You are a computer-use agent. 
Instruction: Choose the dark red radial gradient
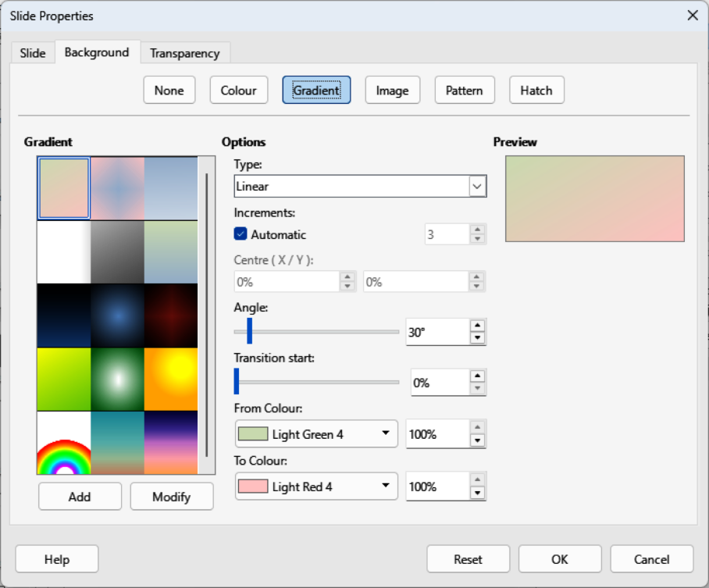[x=170, y=315]
